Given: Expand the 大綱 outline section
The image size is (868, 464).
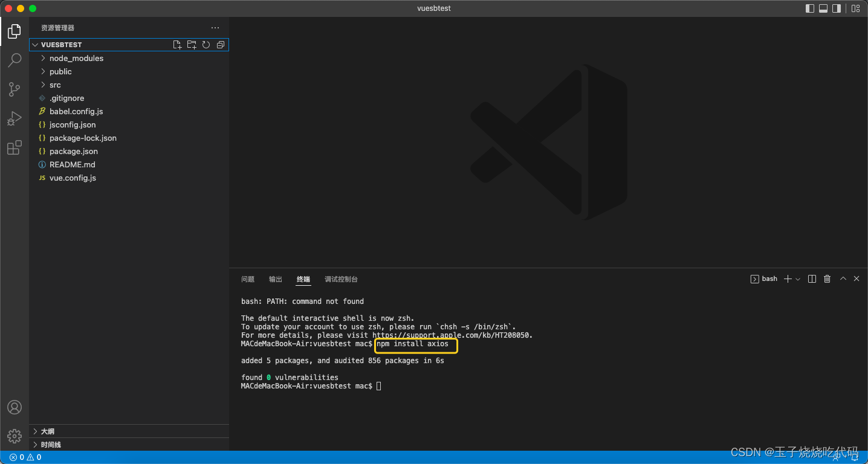Looking at the screenshot, I should [129, 431].
